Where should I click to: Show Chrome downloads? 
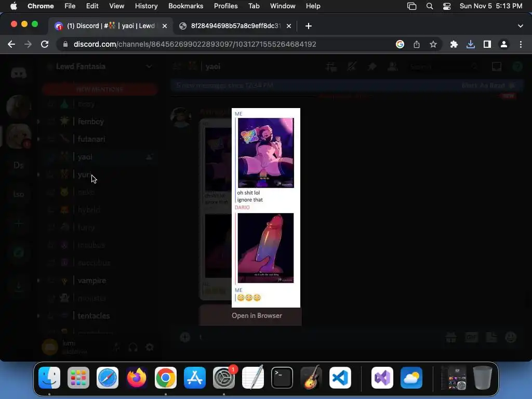471,45
